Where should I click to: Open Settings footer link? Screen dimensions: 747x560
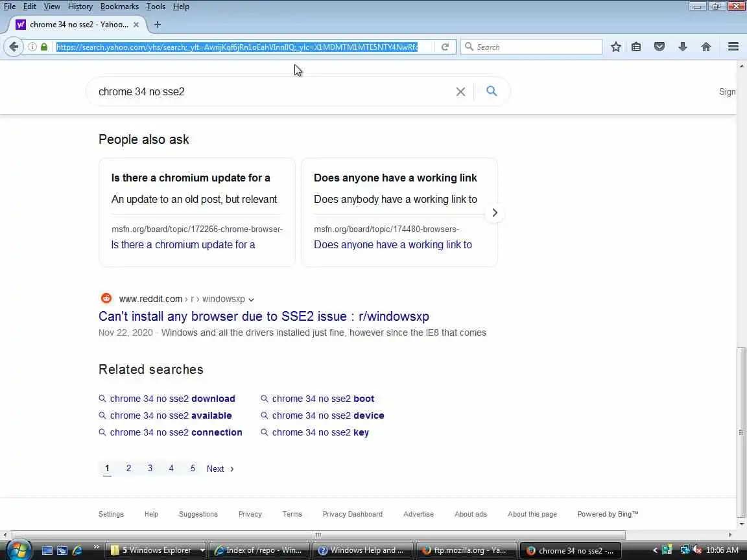click(111, 514)
